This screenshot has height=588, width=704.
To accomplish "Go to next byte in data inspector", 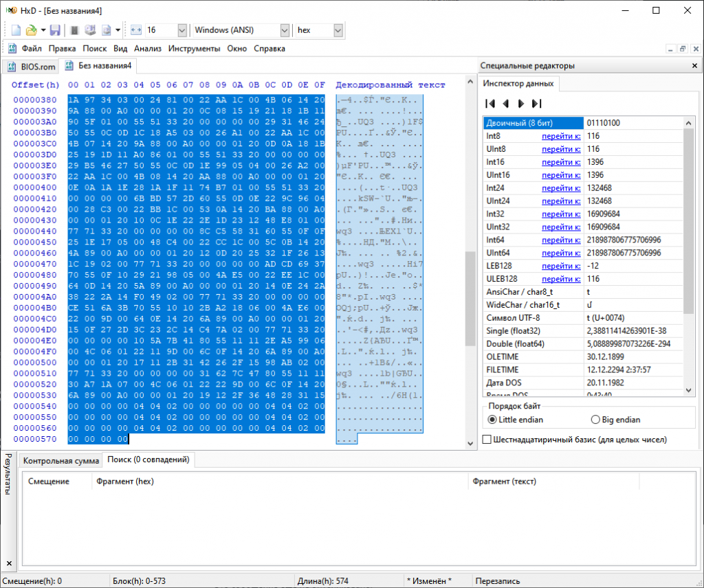I will click(521, 104).
